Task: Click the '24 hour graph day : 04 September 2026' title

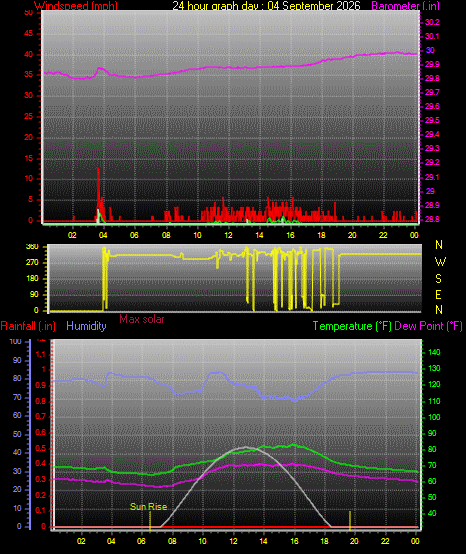Action: click(x=266, y=6)
